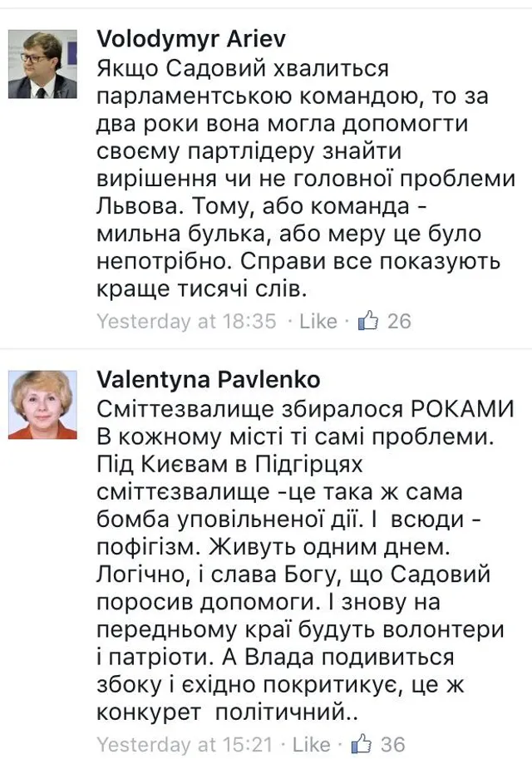View the 26 likes count on Ariev's comment
Screen dimensions: 532x759
tap(399, 321)
